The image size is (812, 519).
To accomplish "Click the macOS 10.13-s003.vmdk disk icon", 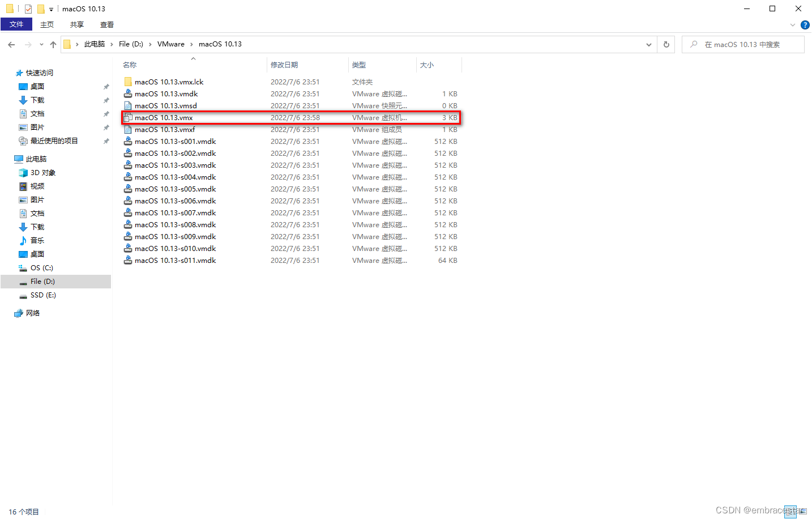I will click(x=128, y=165).
